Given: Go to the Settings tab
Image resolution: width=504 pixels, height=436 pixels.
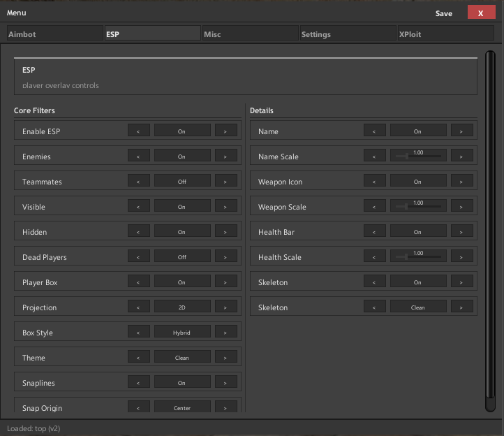Looking at the screenshot, I should pos(348,34).
